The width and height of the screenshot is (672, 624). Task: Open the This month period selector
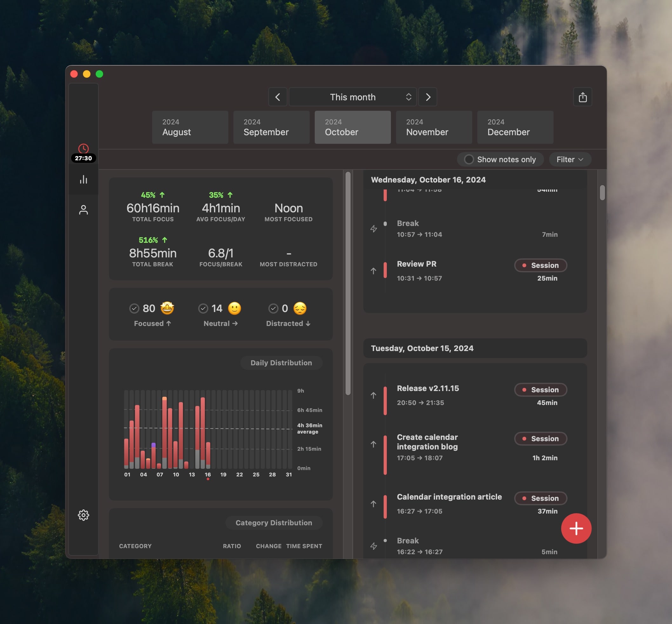[x=353, y=97]
